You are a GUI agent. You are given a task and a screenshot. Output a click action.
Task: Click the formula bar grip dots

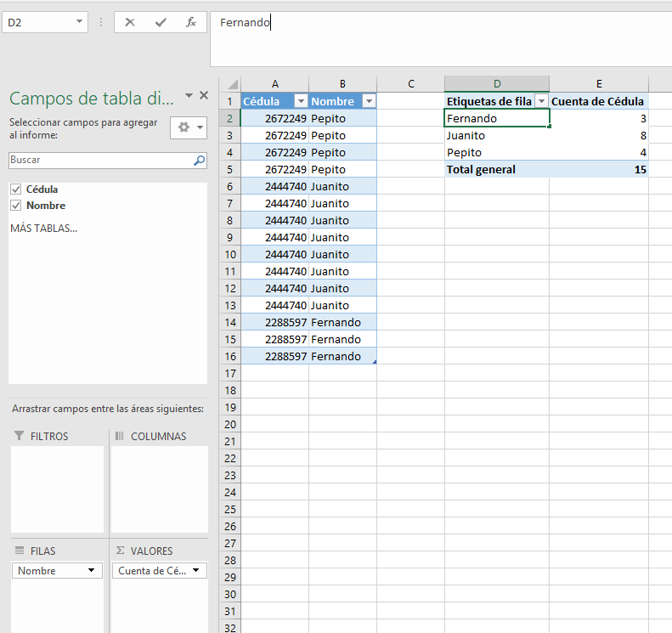[101, 22]
